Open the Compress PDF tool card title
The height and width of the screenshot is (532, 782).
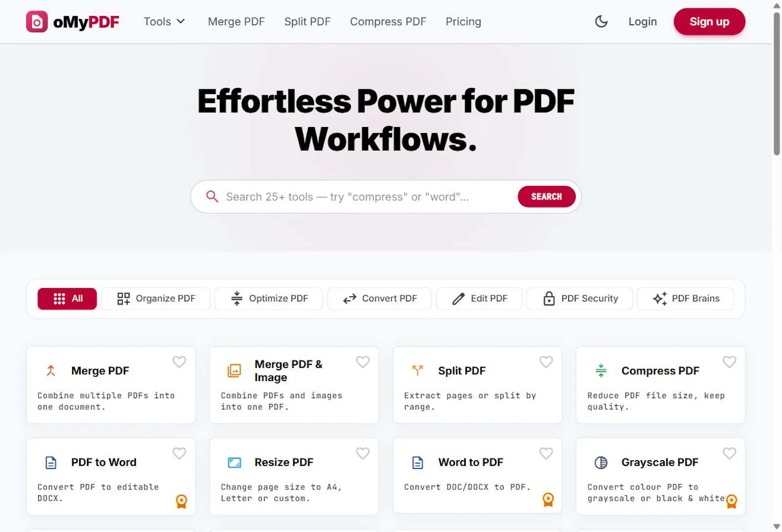point(660,371)
